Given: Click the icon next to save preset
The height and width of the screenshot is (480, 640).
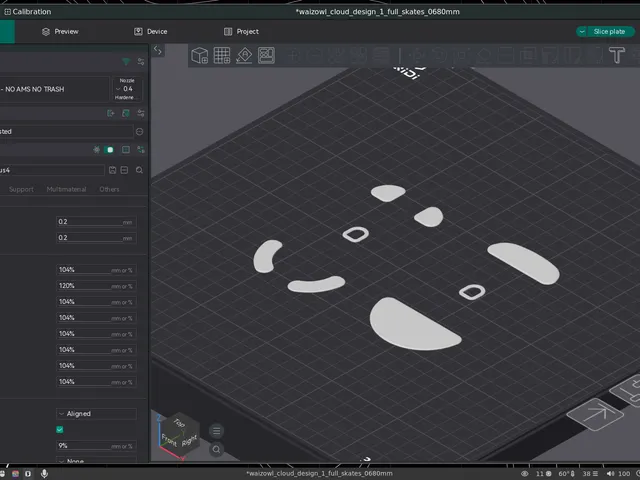Looking at the screenshot, I should pyautogui.click(x=124, y=170).
